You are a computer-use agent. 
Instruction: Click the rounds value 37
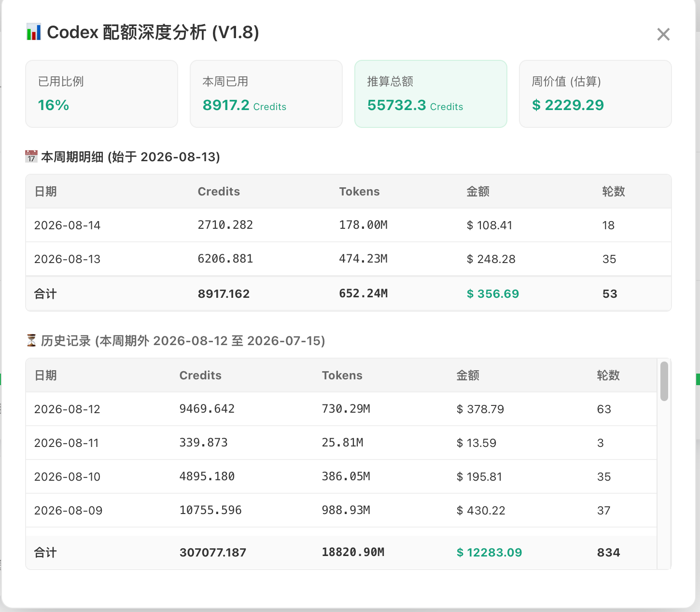(x=603, y=511)
